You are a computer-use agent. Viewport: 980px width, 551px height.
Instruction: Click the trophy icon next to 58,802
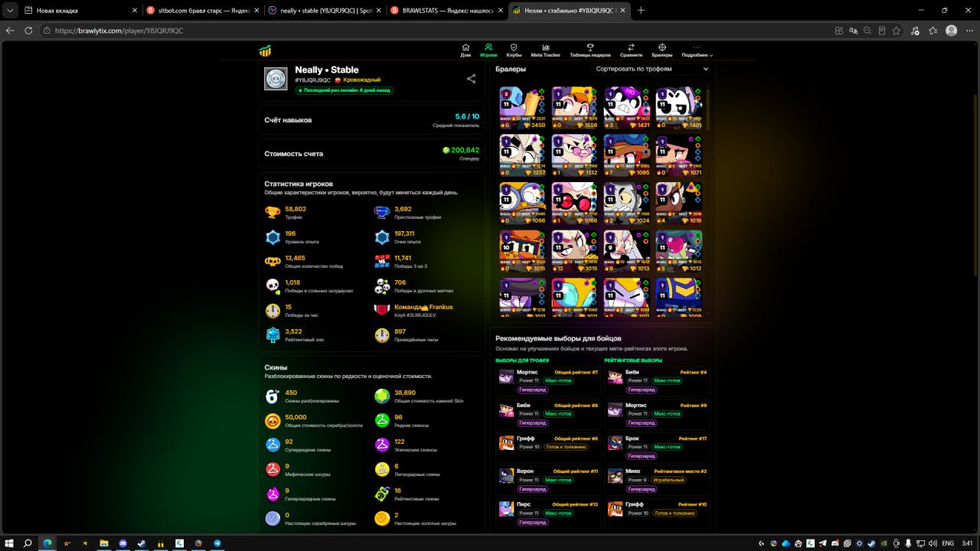pos(273,212)
